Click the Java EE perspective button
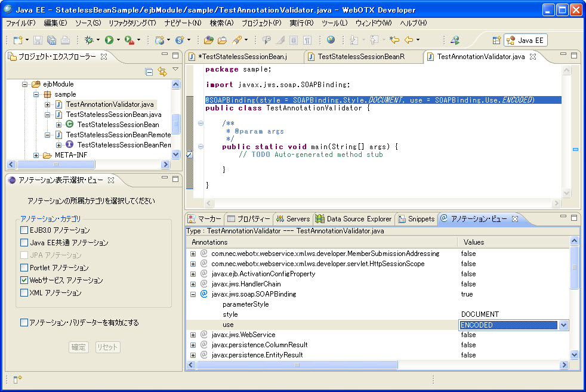Viewport: 586px width, 392px height. tap(526, 40)
